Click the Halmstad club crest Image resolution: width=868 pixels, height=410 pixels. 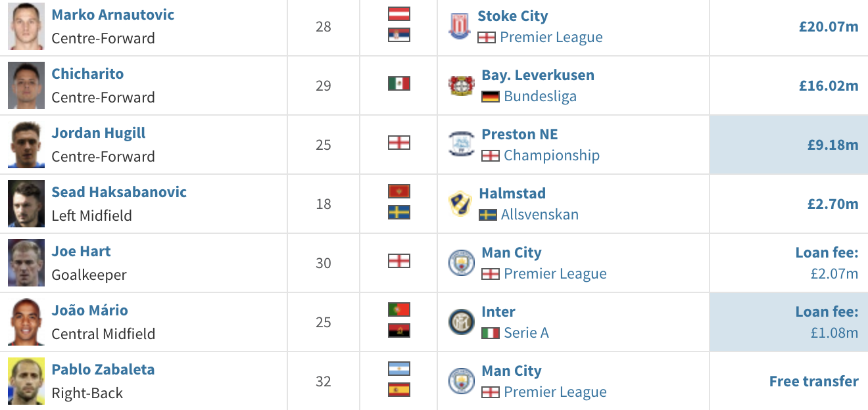460,204
